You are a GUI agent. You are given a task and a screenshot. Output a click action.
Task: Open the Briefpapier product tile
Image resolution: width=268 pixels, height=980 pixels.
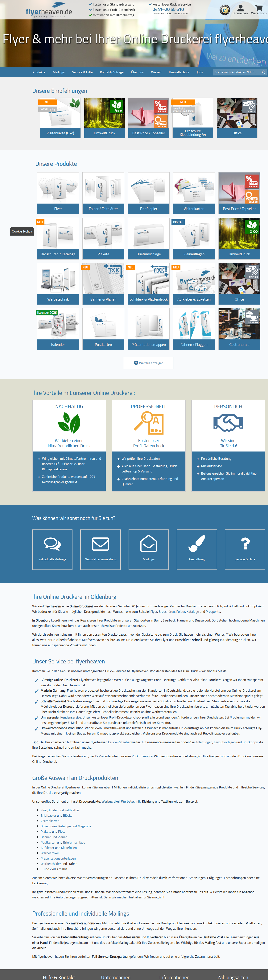(148, 193)
